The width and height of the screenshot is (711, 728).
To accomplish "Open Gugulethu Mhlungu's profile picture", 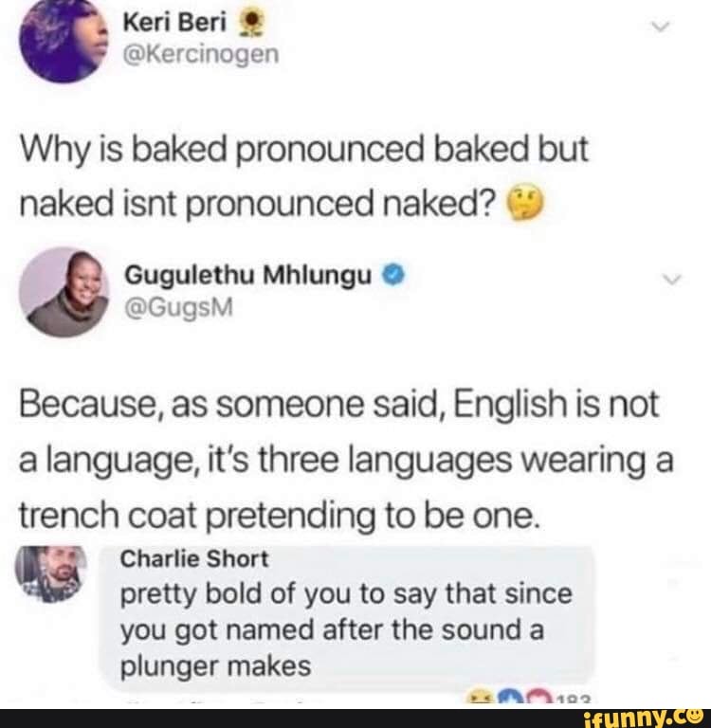I will click(64, 292).
